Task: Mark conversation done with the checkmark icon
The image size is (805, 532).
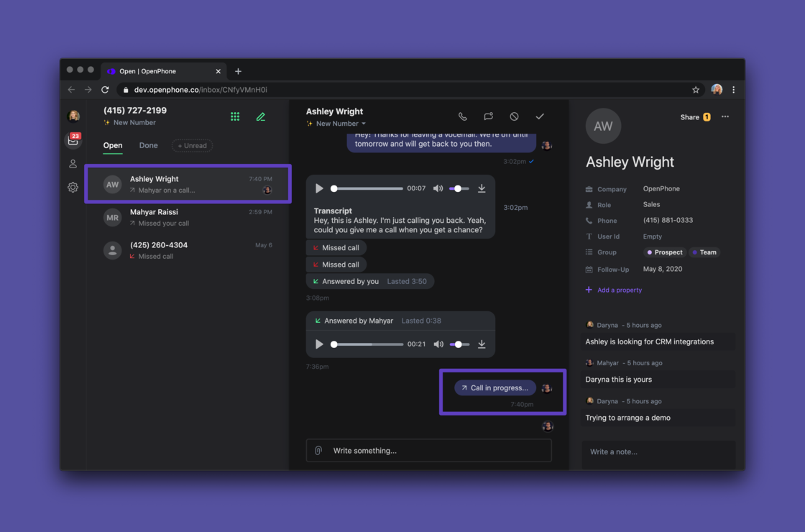Action: click(540, 116)
